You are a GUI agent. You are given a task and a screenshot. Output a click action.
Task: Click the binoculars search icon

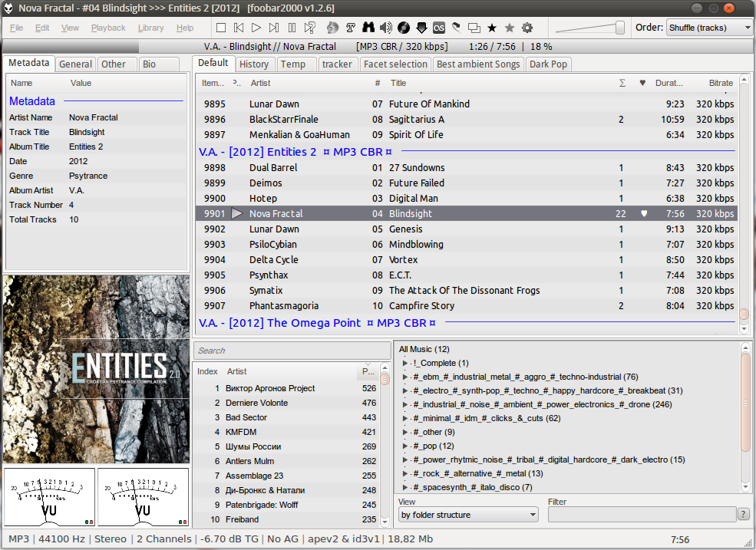368,28
